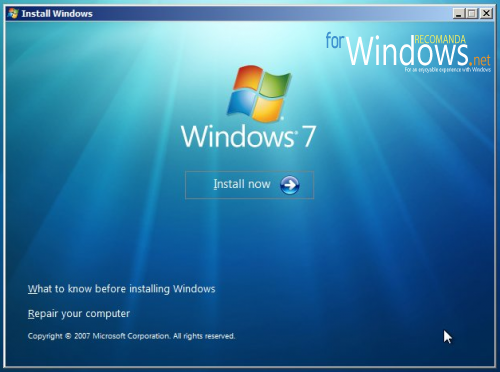Screen dimensions: 500x372
Task: Start setup with the Install now button
Action: click(x=249, y=185)
